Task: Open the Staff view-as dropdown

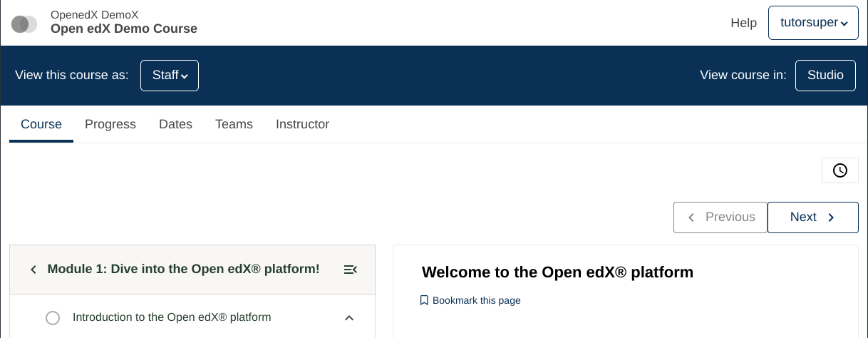Action: [x=170, y=76]
